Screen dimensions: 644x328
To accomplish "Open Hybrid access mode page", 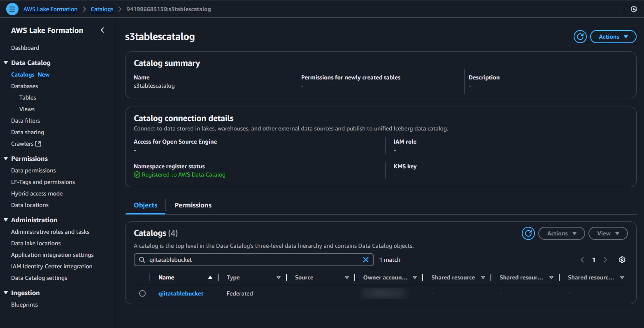I will (37, 193).
